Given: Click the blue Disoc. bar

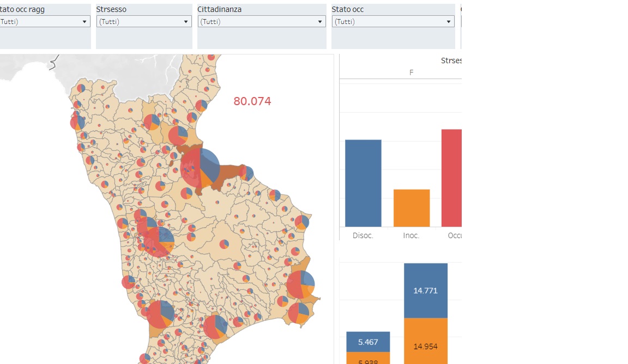Looking at the screenshot, I should pos(363,183).
